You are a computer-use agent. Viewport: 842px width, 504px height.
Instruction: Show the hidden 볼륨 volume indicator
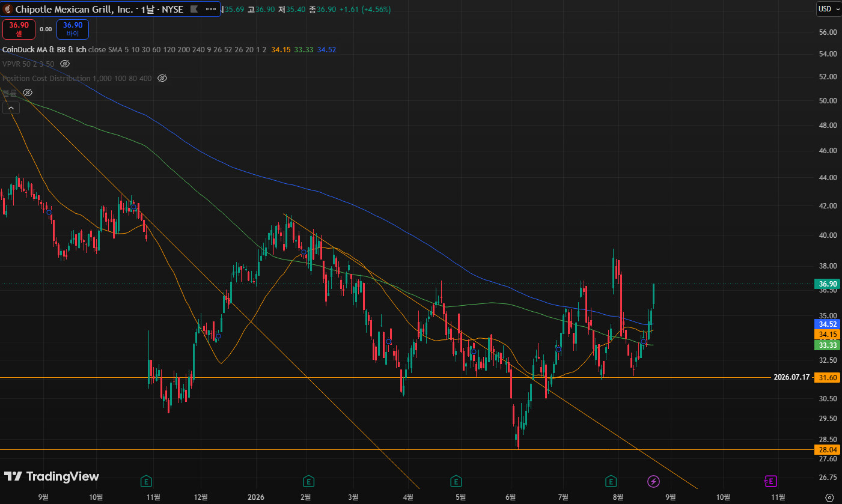click(x=28, y=93)
